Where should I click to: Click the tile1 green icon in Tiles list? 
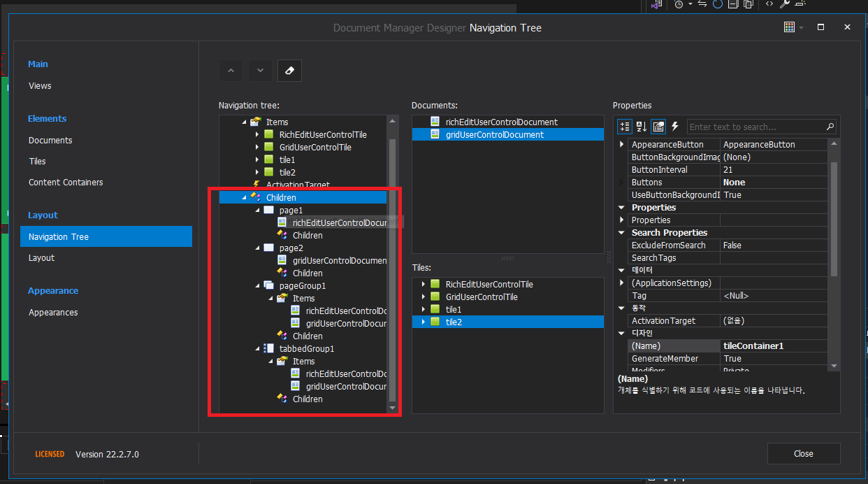[x=435, y=309]
